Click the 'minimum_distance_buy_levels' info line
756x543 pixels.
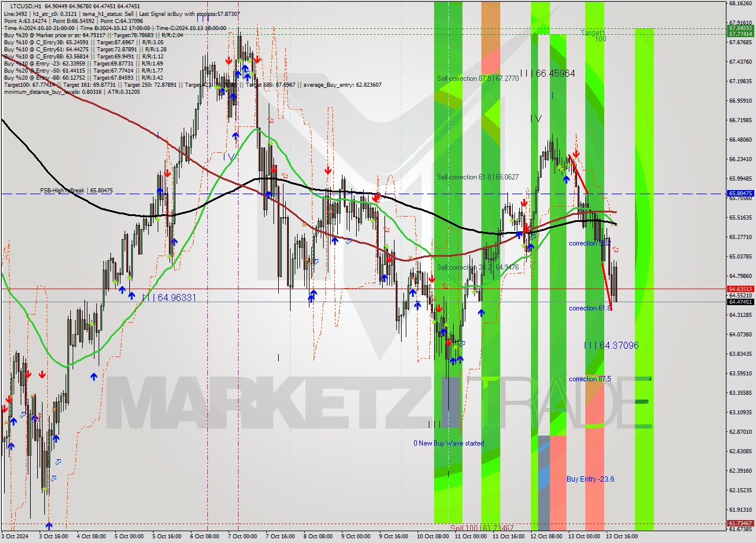coord(71,91)
